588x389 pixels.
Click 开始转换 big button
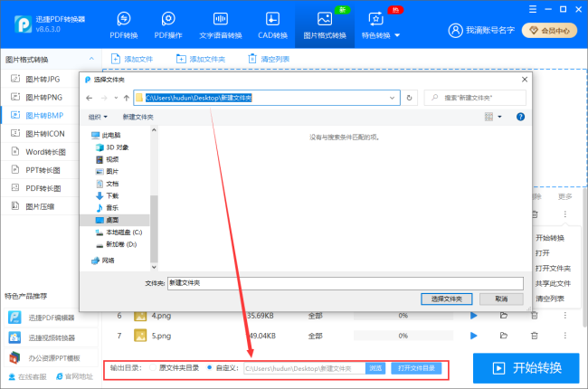tap(526, 368)
